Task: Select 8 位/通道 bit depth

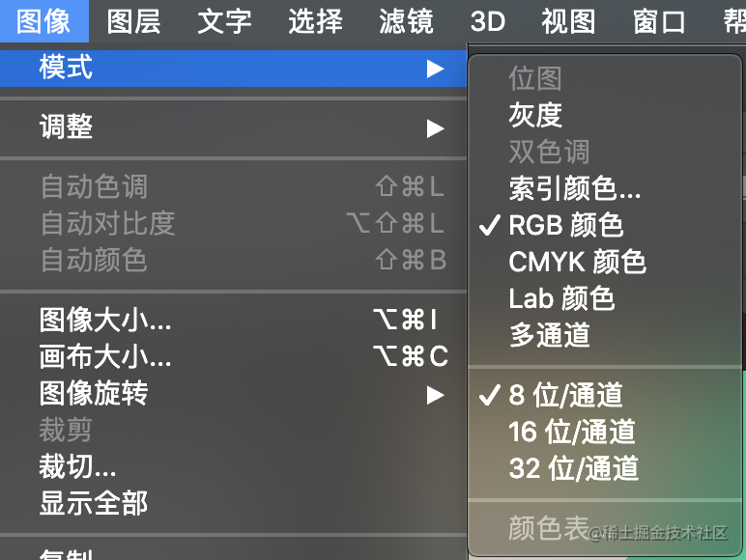Action: pos(605,395)
